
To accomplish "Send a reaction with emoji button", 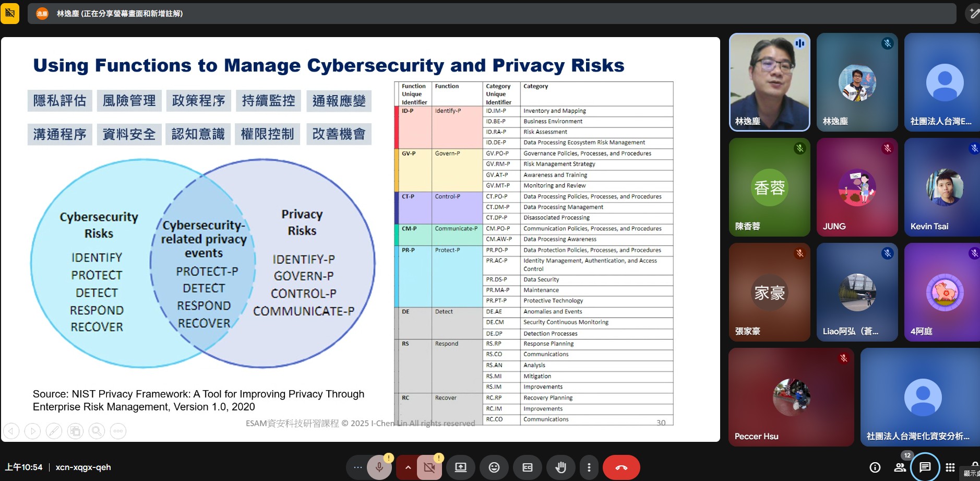I will (x=494, y=467).
